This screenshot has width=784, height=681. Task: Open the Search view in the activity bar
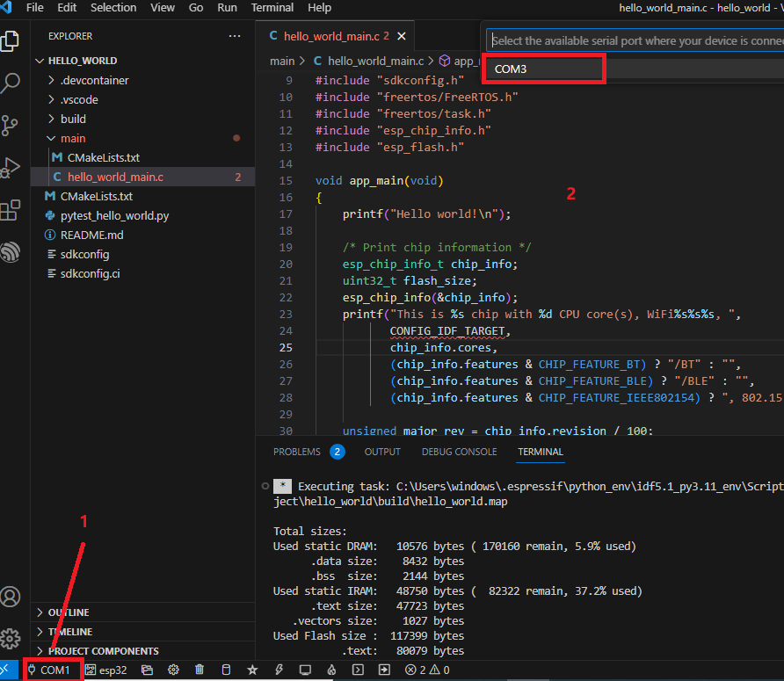(x=10, y=83)
